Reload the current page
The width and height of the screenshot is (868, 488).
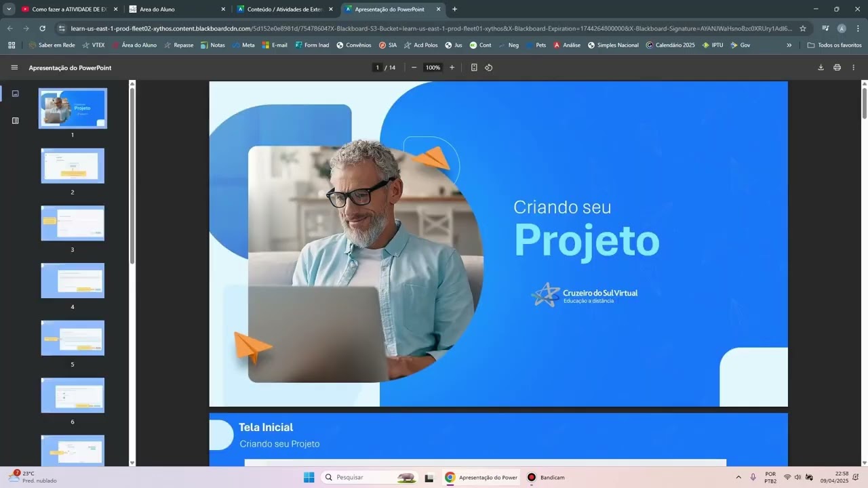[x=42, y=28]
